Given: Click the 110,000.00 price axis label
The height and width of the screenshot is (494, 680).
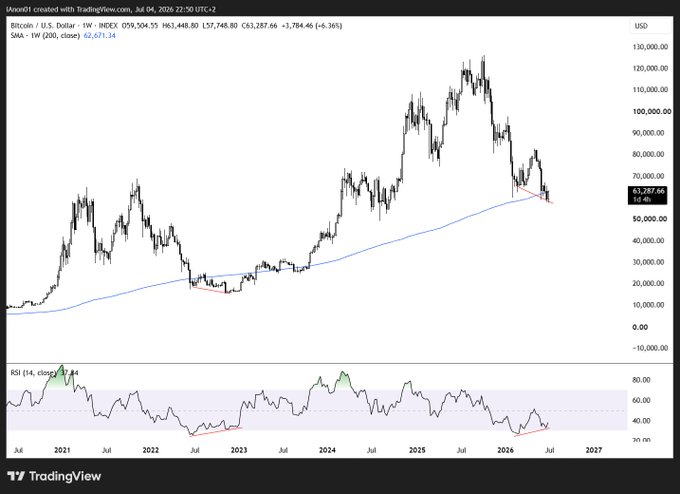Looking at the screenshot, I should click(650, 90).
